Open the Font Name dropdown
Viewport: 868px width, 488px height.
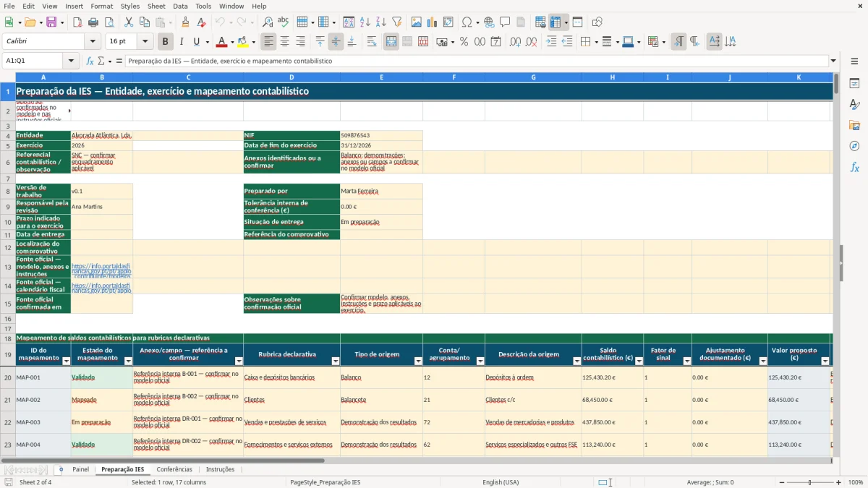pyautogui.click(x=93, y=42)
